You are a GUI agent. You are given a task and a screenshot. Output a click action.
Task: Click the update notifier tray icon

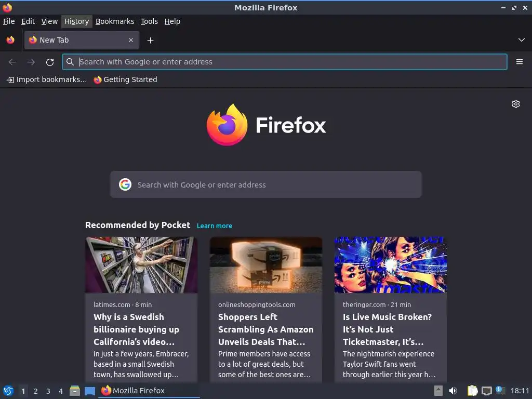tap(500, 391)
